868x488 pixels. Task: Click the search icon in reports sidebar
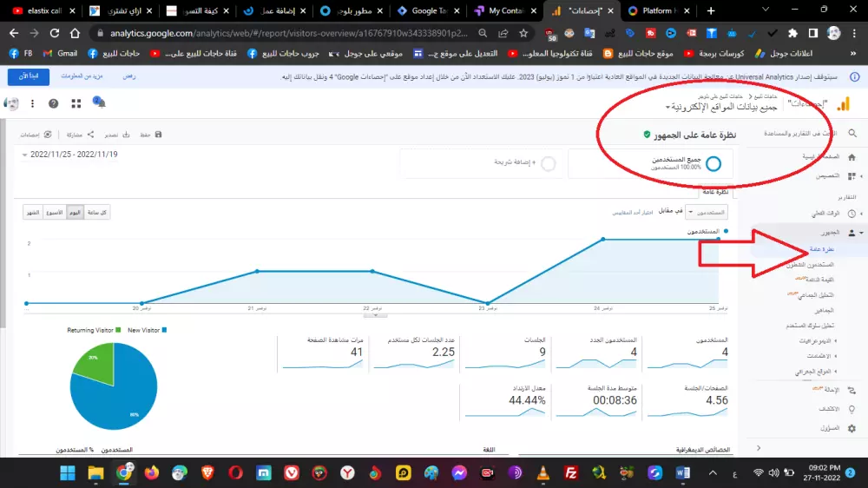852,134
